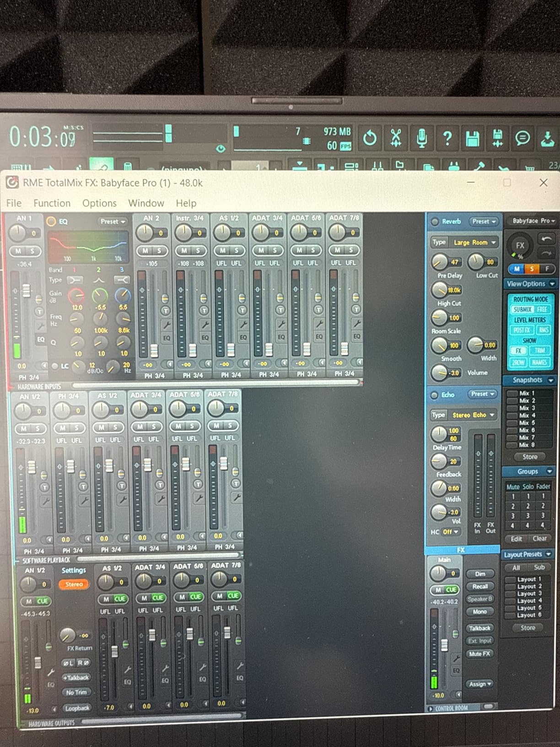
Task: Open help via question mark icon in FL Studio
Action: (x=447, y=138)
